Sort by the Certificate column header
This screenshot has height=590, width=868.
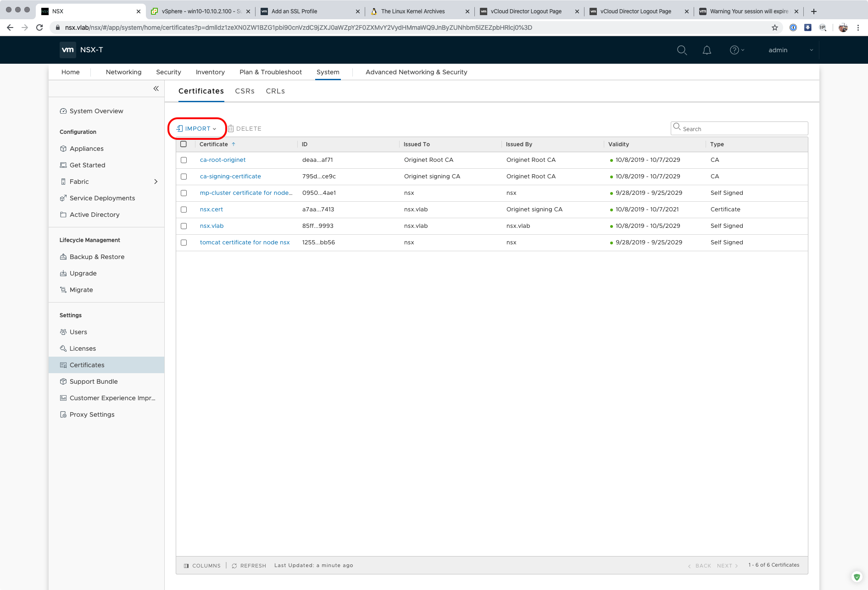(214, 144)
